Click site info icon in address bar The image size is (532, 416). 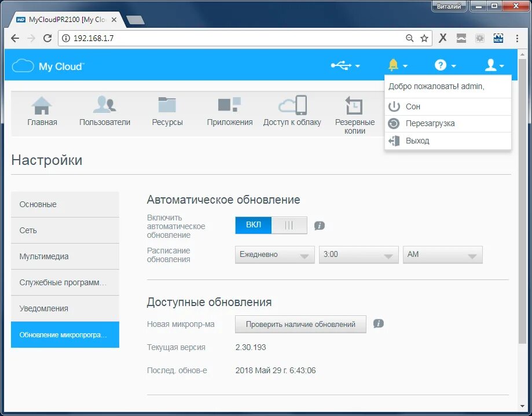tap(66, 38)
